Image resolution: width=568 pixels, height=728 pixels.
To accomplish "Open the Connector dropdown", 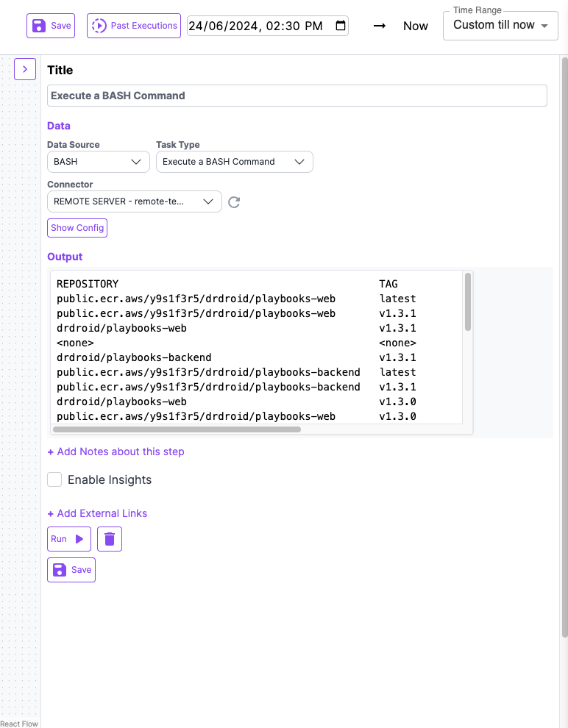I will point(134,201).
